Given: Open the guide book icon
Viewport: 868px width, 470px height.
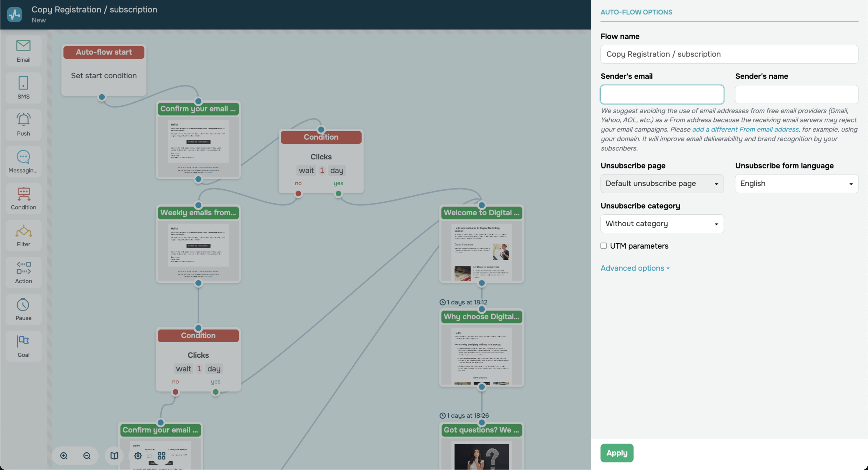Looking at the screenshot, I should [114, 455].
